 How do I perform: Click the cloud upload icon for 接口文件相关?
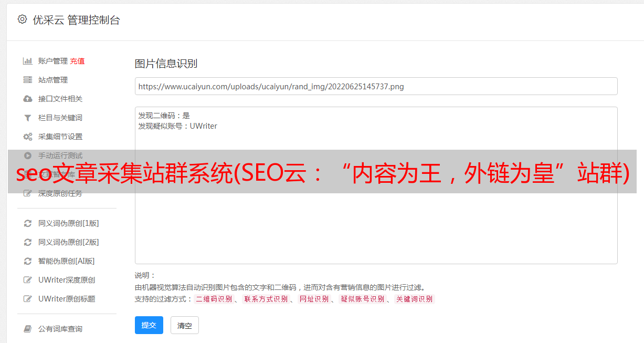[x=28, y=99]
